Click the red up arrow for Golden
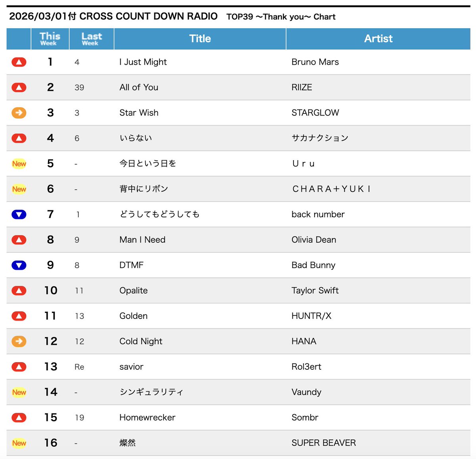 pyautogui.click(x=19, y=316)
